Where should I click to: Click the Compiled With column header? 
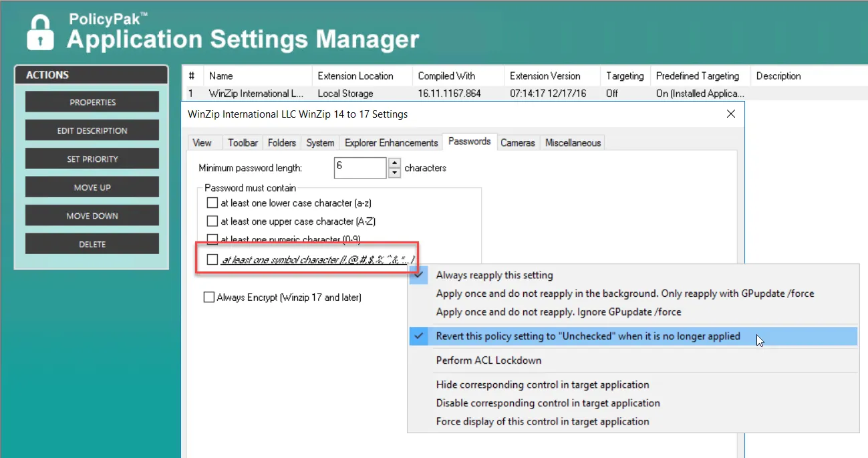pos(458,76)
